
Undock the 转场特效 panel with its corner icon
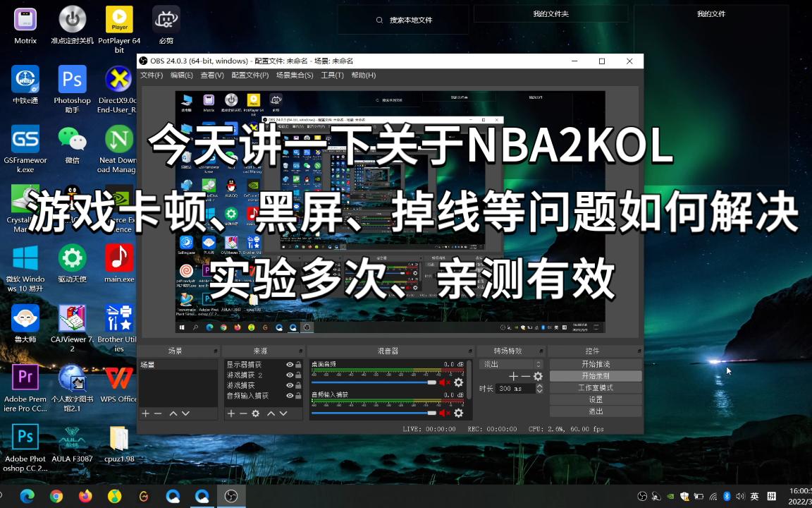click(x=541, y=351)
